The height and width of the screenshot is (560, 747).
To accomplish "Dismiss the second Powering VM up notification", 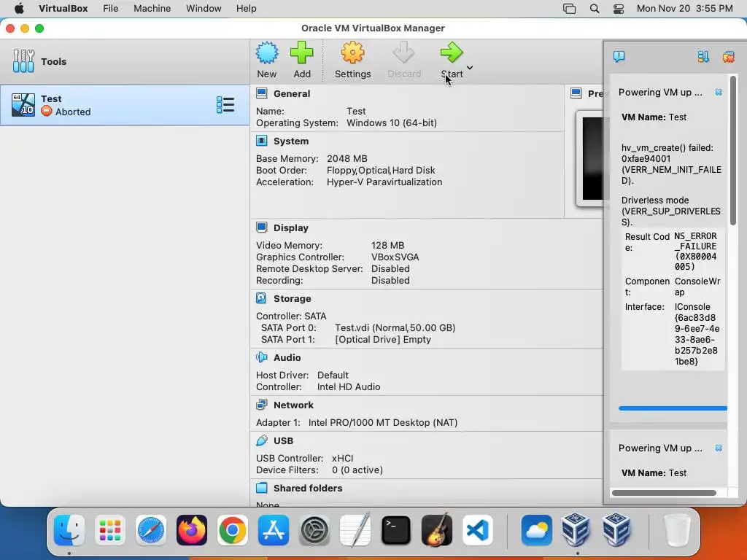I will [719, 448].
